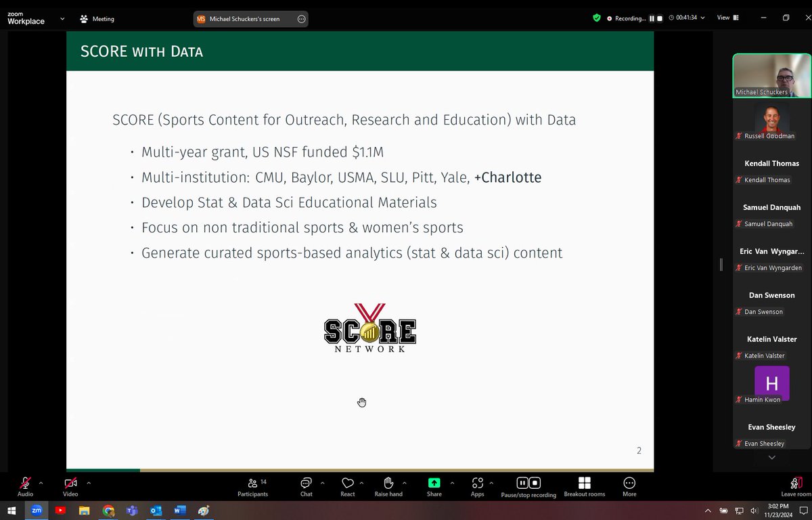Click the green Share screen button
Viewport: 812px width, 520px height.
[x=434, y=486]
